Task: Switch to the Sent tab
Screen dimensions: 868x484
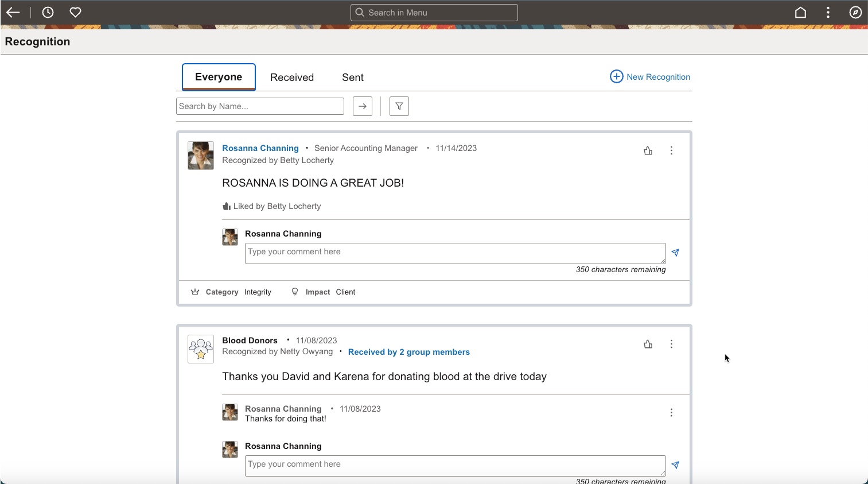Action: pos(353,78)
